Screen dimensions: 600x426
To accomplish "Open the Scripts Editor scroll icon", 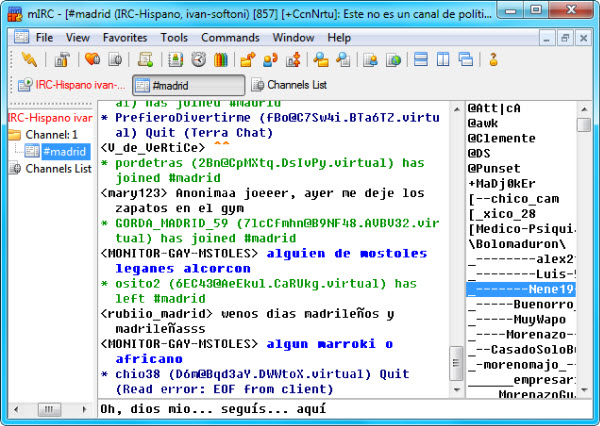I will pos(146,59).
